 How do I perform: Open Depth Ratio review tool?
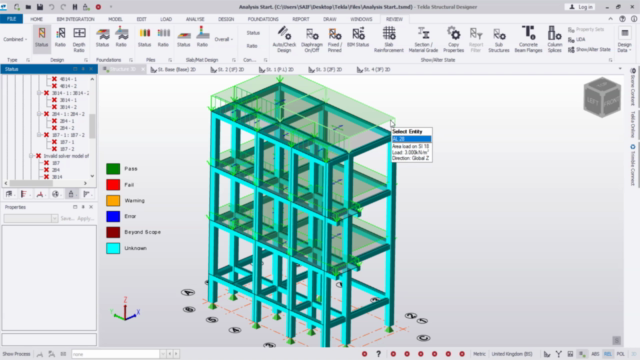tap(79, 40)
